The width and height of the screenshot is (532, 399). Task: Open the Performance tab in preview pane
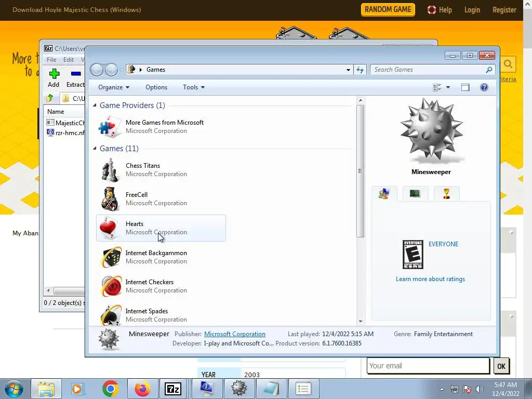415,194
